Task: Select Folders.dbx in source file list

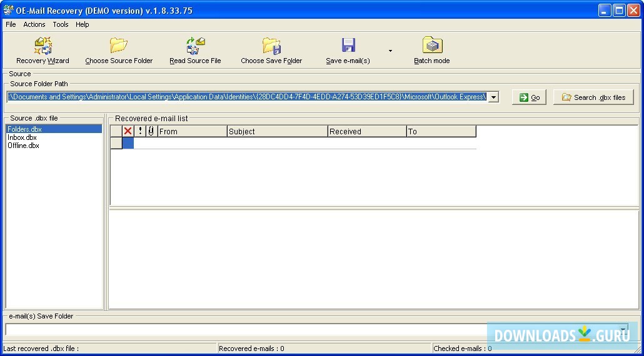Action: [54, 129]
